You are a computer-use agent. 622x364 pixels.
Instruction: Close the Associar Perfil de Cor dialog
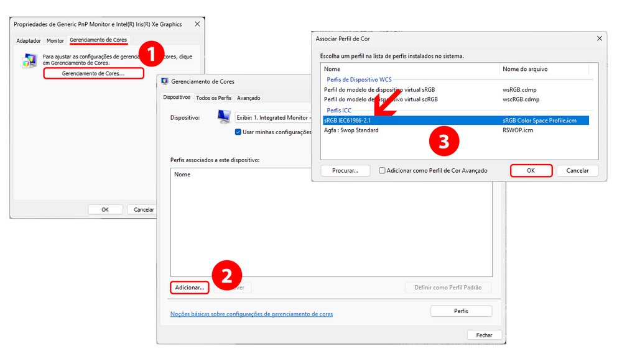pyautogui.click(x=600, y=38)
